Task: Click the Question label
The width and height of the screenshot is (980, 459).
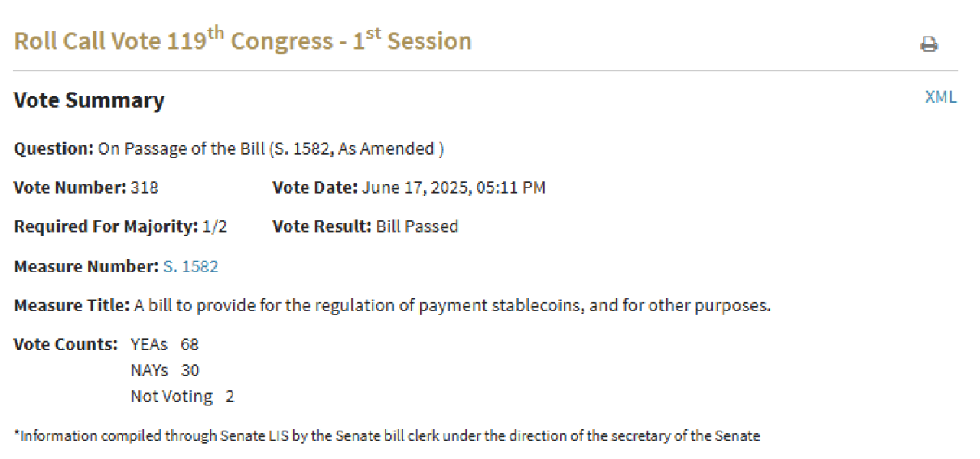Action: tap(54, 148)
